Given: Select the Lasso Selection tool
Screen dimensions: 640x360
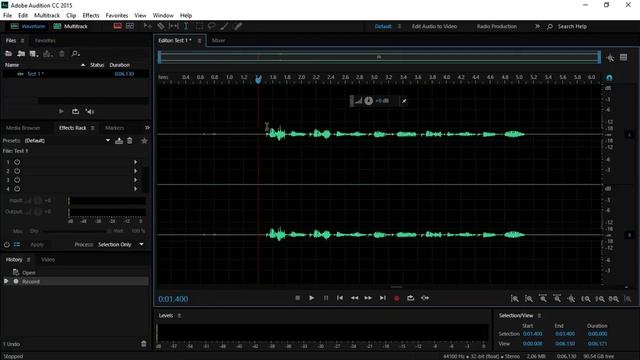Looking at the screenshot, I should point(211,26).
